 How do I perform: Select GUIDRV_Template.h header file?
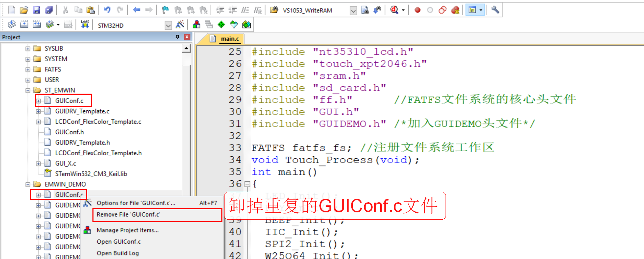(x=82, y=142)
